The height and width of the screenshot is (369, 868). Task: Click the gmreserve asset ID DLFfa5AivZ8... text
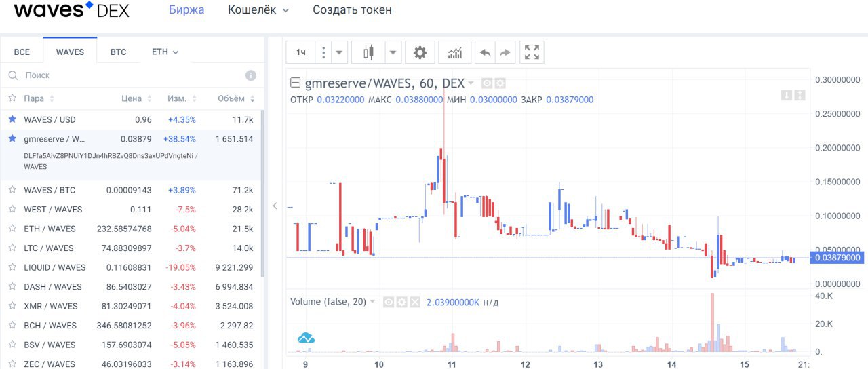[x=109, y=155]
